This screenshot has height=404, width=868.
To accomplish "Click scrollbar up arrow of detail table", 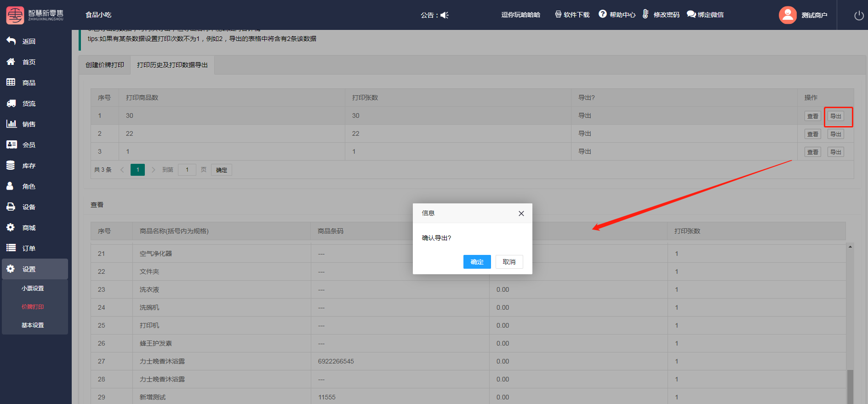I will click(x=850, y=247).
